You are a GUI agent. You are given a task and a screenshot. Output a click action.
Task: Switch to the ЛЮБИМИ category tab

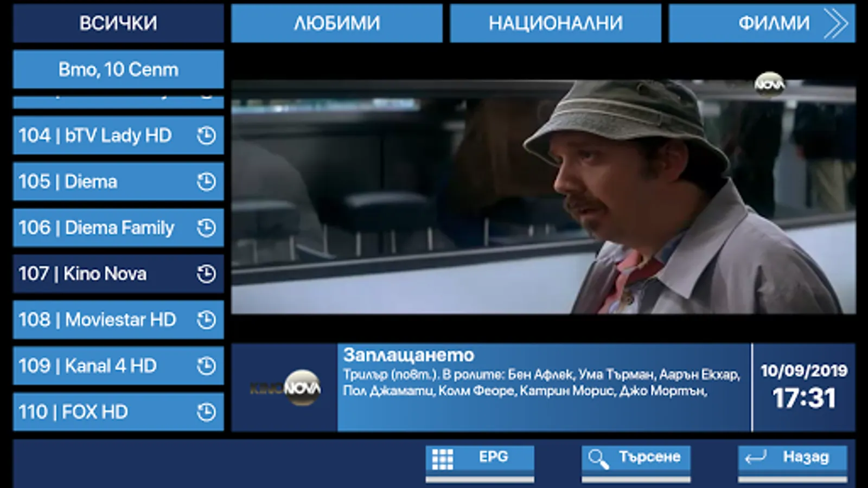(337, 23)
